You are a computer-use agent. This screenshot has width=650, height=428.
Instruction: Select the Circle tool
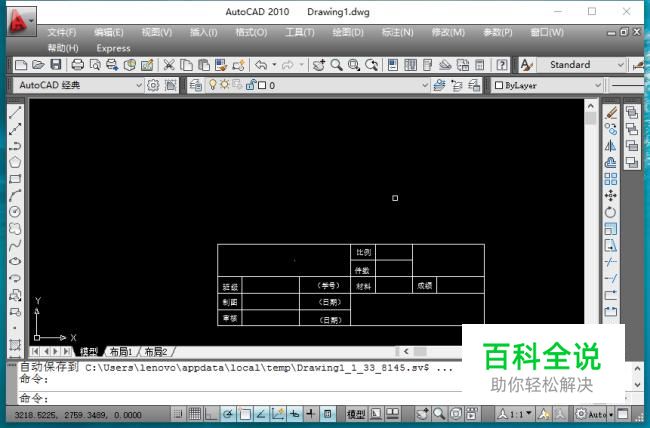pos(15,212)
